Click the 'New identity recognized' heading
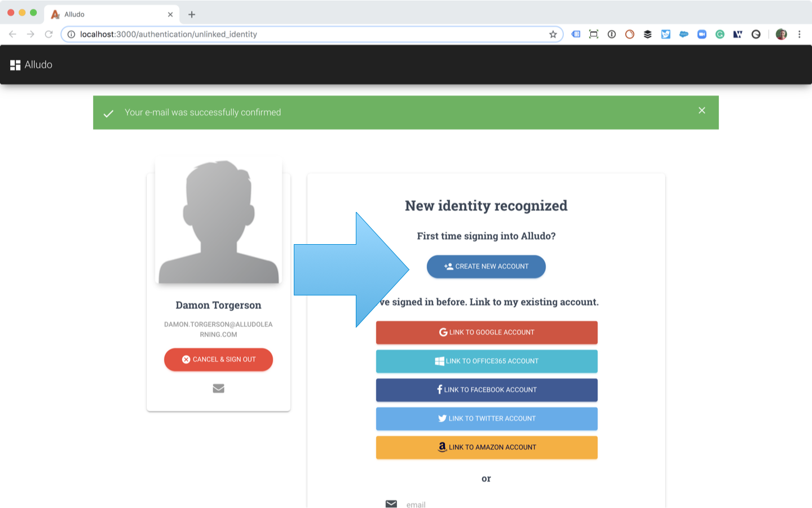Image resolution: width=812 pixels, height=508 pixels. point(486,206)
